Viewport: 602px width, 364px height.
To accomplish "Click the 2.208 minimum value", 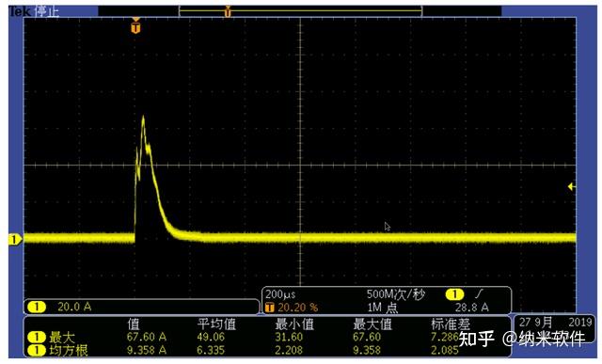I will pos(289,350).
